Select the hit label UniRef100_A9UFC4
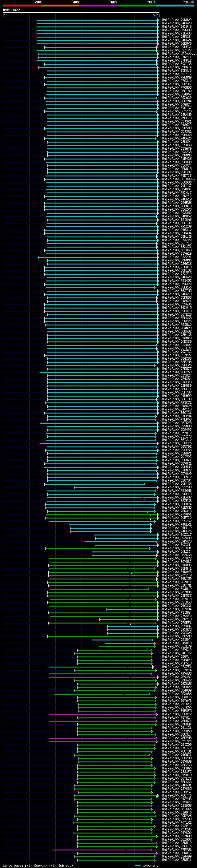Viewport: 197px width, 868px height. (x=177, y=47)
